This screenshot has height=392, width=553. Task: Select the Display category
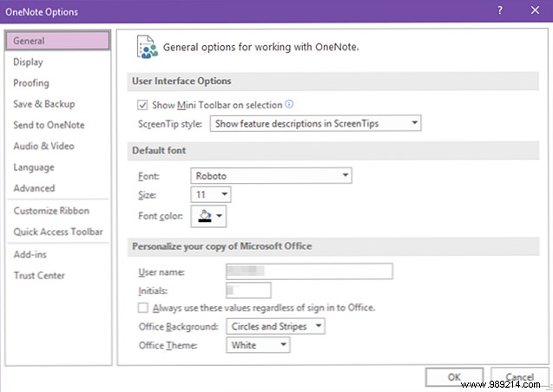(x=57, y=62)
